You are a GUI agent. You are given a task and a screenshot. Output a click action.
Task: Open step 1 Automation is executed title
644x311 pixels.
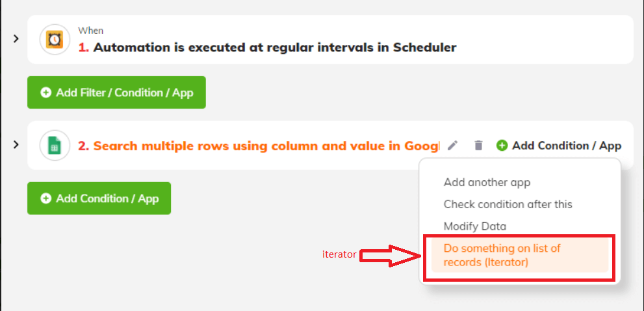pos(267,47)
